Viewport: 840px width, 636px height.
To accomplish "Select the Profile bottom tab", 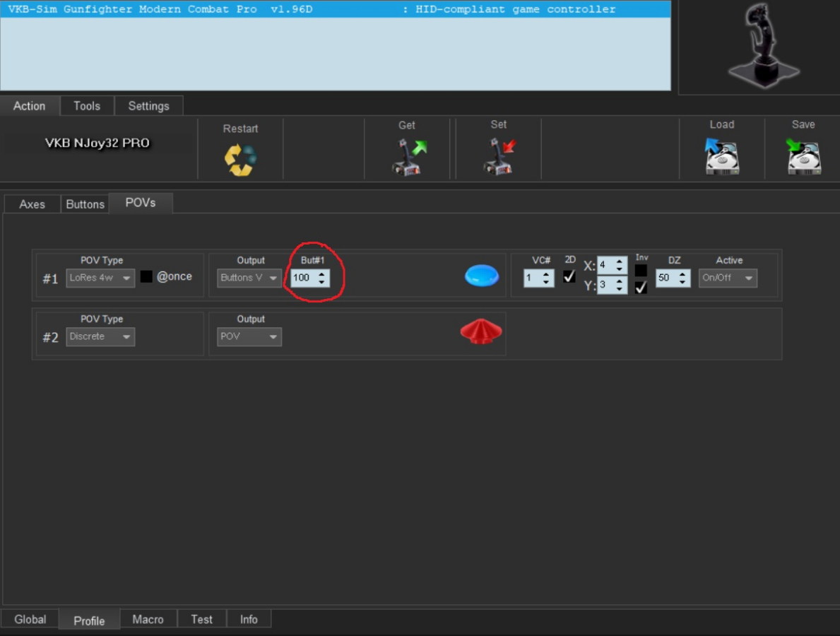I will pyautogui.click(x=89, y=620).
